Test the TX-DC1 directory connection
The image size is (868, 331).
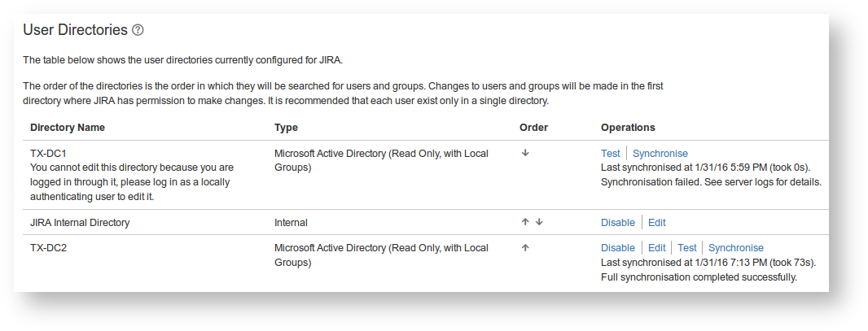coord(610,154)
